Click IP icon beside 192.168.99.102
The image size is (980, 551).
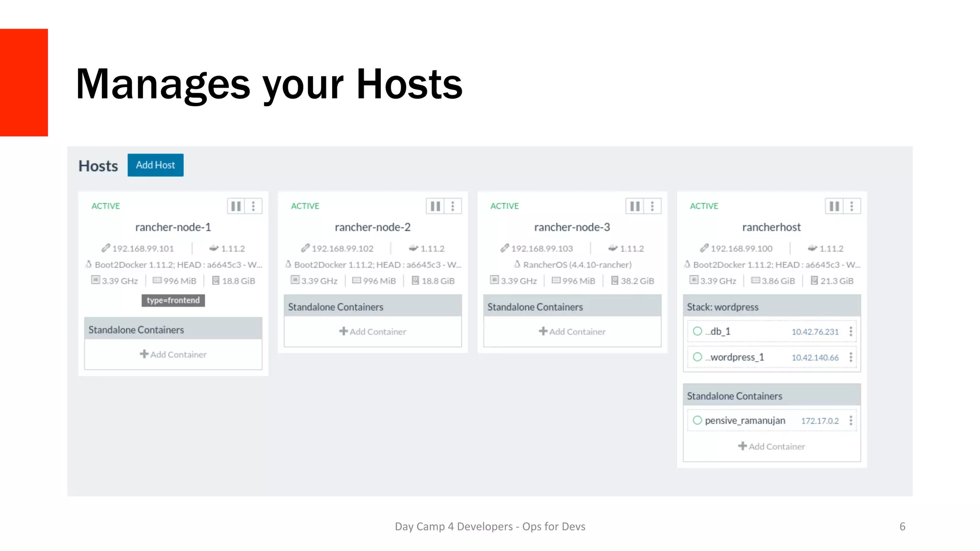point(305,248)
